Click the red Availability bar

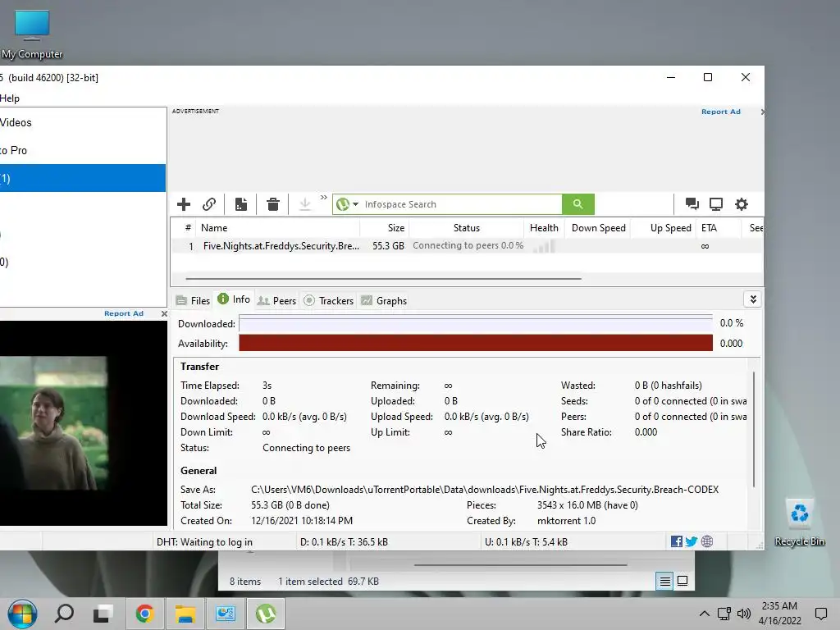pos(476,344)
